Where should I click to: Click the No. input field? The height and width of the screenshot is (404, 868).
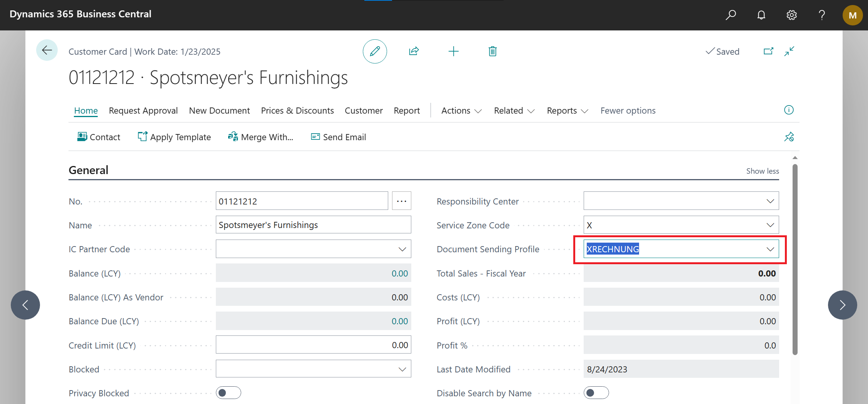point(302,201)
